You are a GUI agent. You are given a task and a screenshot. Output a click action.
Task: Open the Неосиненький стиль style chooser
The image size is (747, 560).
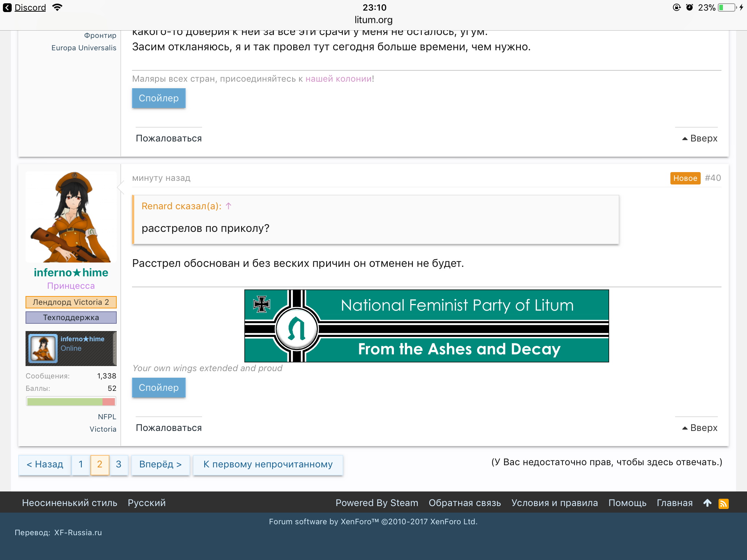pos(70,503)
